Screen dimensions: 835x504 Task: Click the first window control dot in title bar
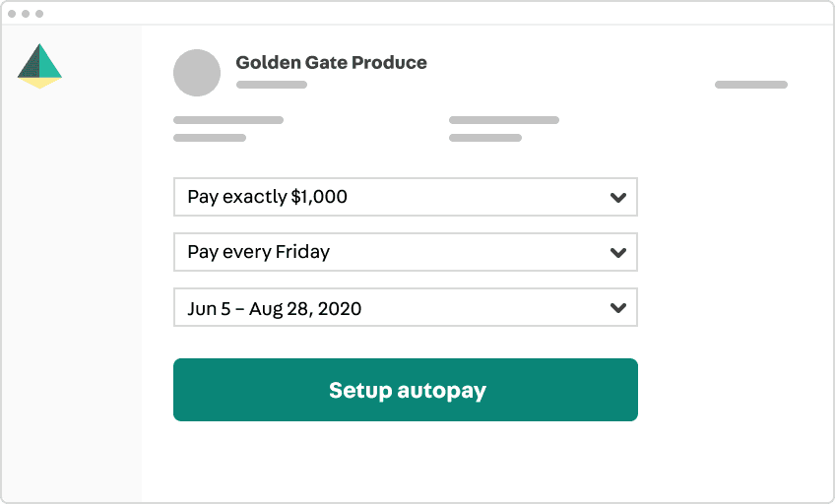tap(12, 14)
